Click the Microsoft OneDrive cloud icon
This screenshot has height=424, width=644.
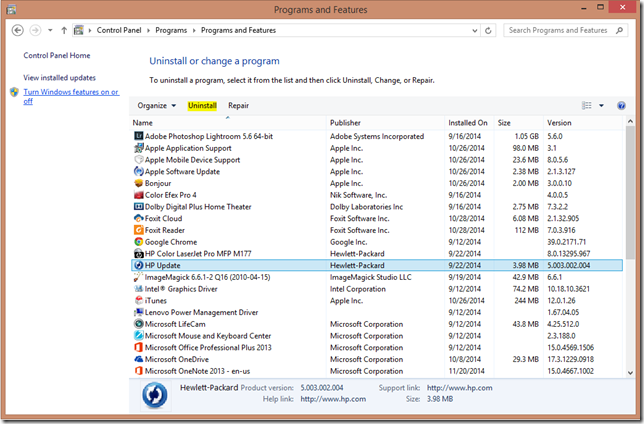pos(139,359)
